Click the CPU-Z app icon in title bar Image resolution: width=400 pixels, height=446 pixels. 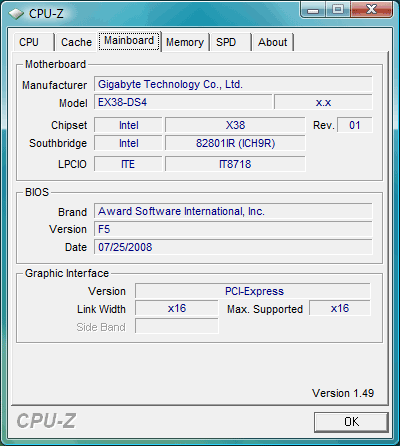16,13
